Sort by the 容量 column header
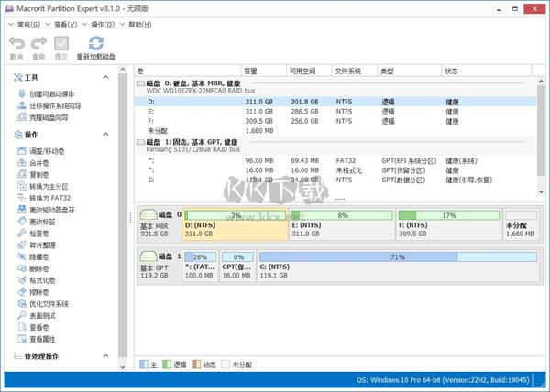This screenshot has width=550, height=392. click(x=264, y=71)
